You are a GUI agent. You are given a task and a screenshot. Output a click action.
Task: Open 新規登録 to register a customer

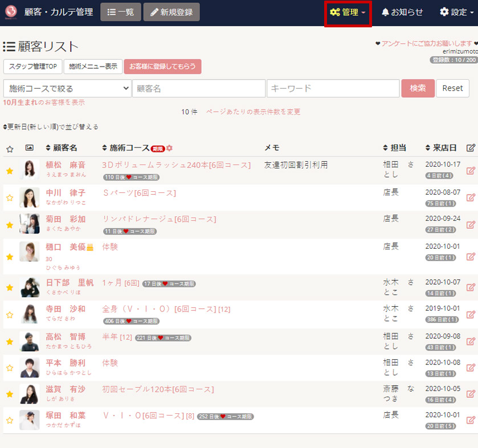pos(171,12)
